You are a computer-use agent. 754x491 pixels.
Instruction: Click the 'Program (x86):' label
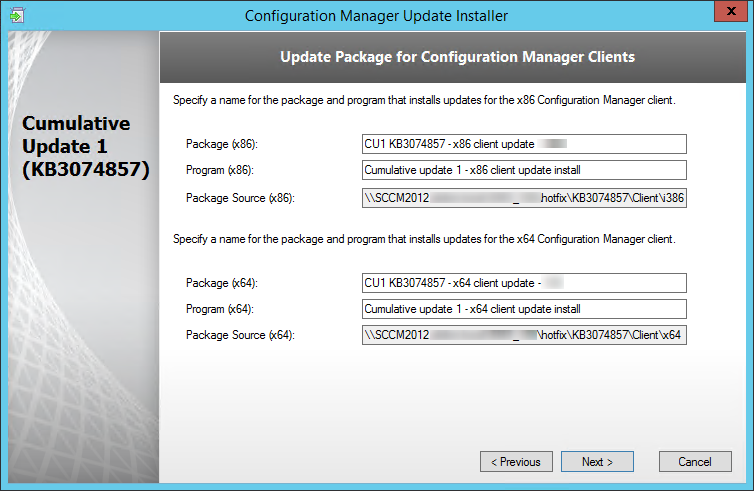tap(220, 170)
